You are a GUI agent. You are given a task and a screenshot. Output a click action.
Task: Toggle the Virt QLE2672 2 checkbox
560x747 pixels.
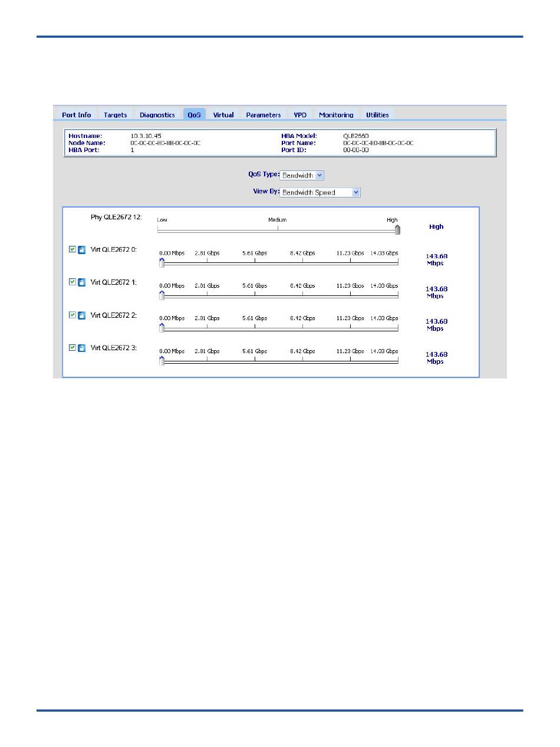pyautogui.click(x=73, y=315)
